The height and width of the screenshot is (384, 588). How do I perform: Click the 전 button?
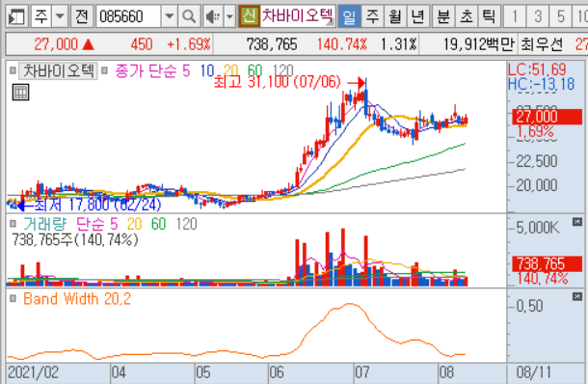(82, 16)
